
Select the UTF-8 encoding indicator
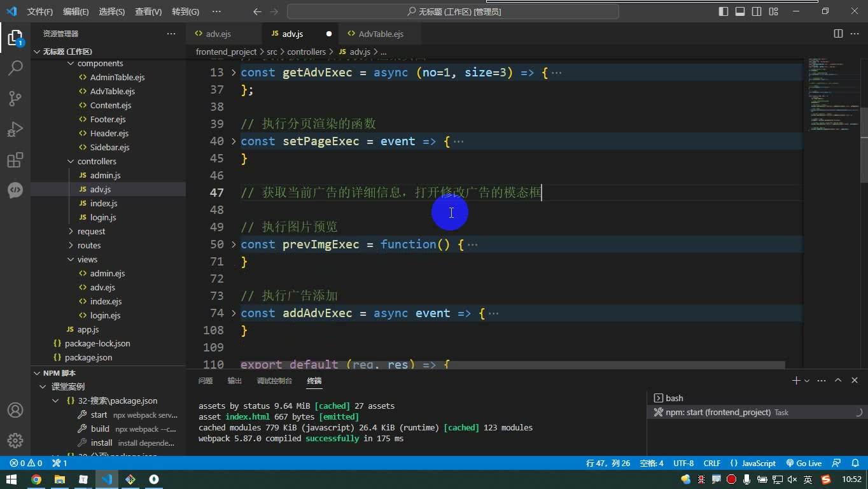coord(683,464)
